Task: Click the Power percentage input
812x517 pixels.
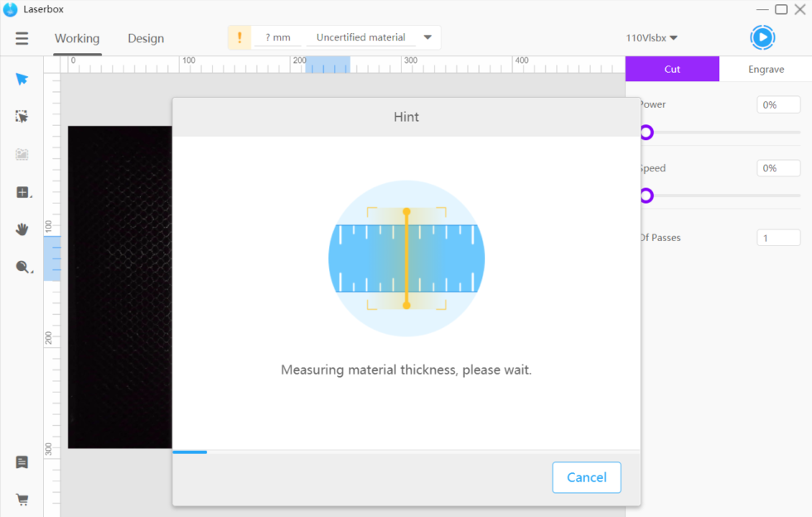Action: 778,104
